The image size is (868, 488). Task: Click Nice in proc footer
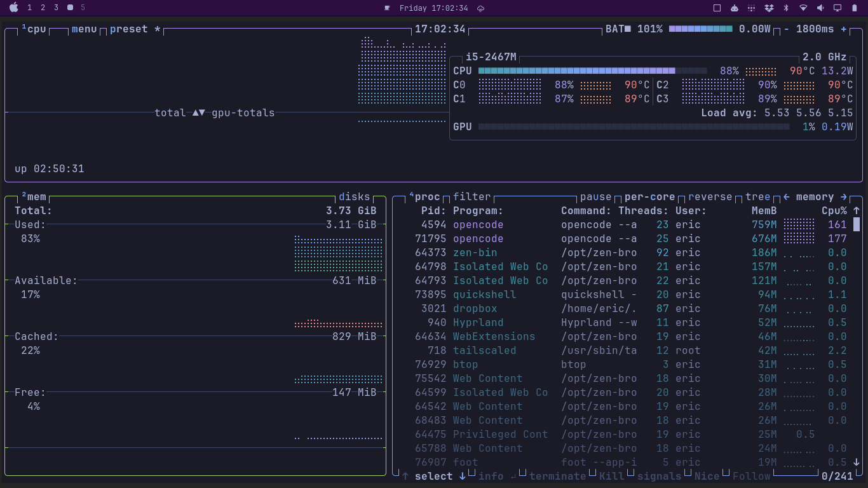coord(707,477)
